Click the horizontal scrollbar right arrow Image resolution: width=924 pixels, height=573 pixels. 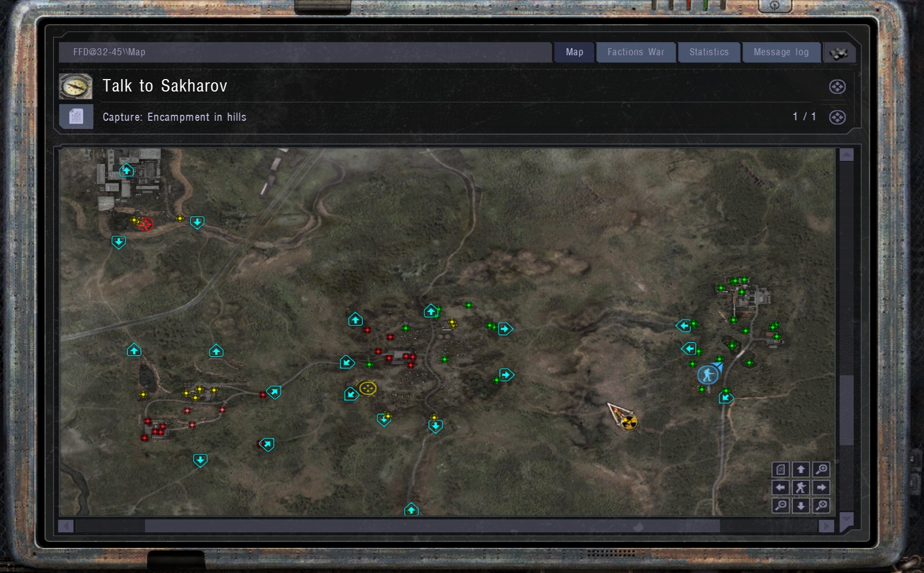[x=827, y=526]
